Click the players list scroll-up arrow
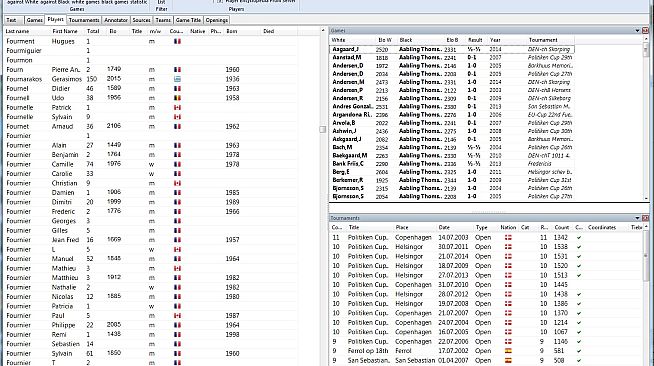Viewport: 654px width, 366px height. pyautogui.click(x=322, y=30)
